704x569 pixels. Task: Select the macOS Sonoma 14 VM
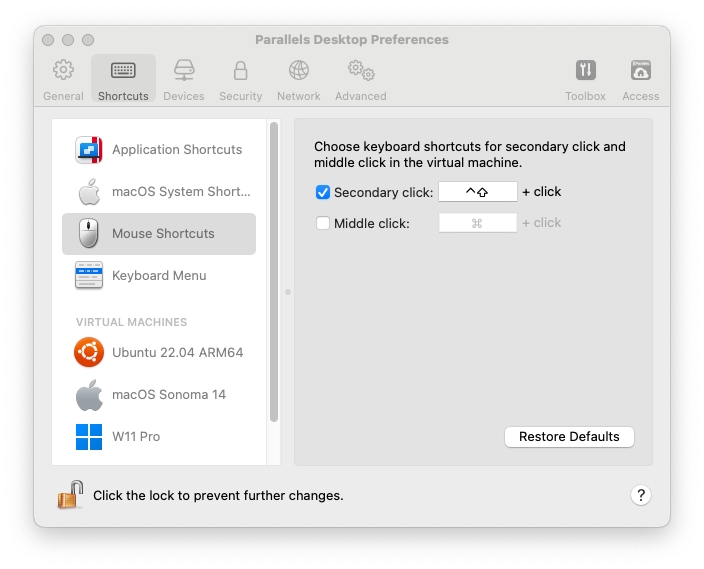(x=160, y=395)
